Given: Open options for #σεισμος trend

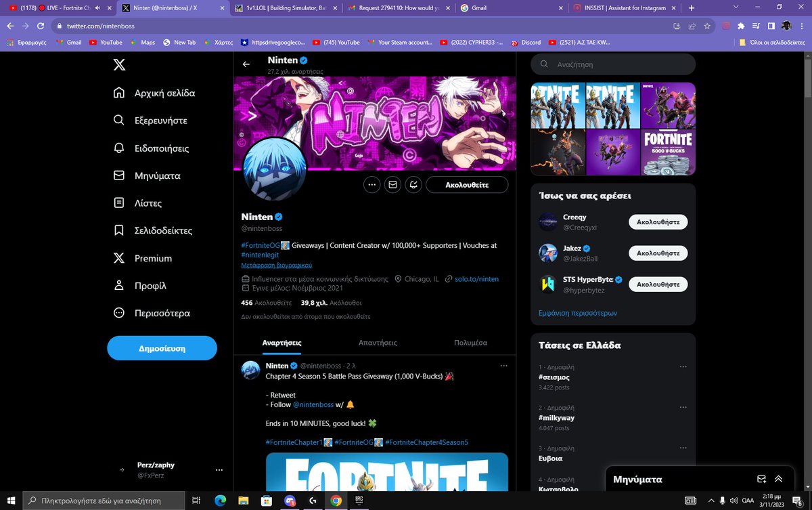Looking at the screenshot, I should point(684,367).
